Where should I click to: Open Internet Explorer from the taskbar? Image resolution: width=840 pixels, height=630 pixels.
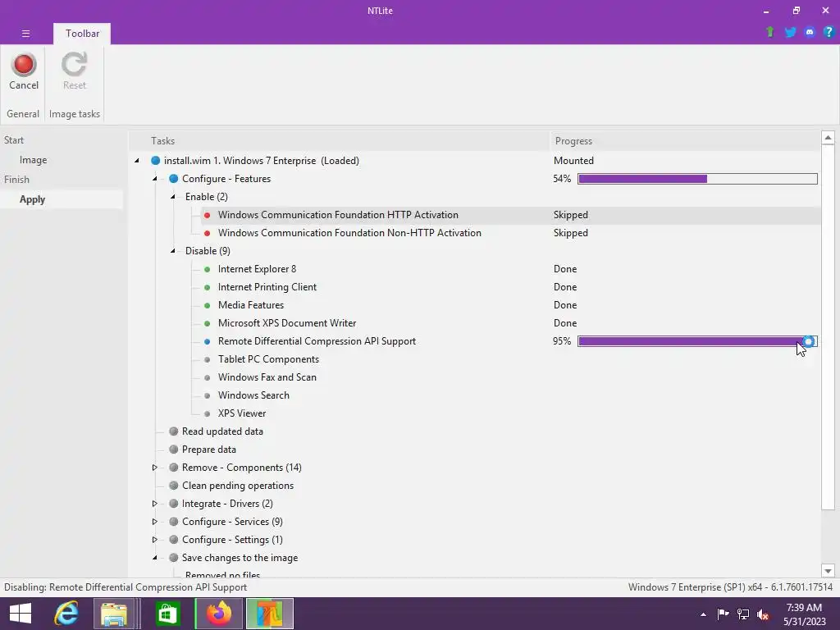tap(66, 614)
